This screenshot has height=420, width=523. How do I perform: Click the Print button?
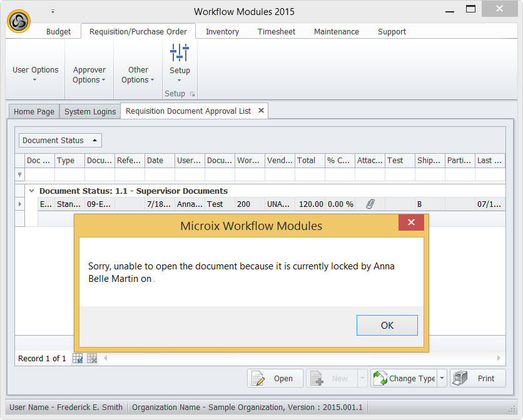pyautogui.click(x=477, y=378)
